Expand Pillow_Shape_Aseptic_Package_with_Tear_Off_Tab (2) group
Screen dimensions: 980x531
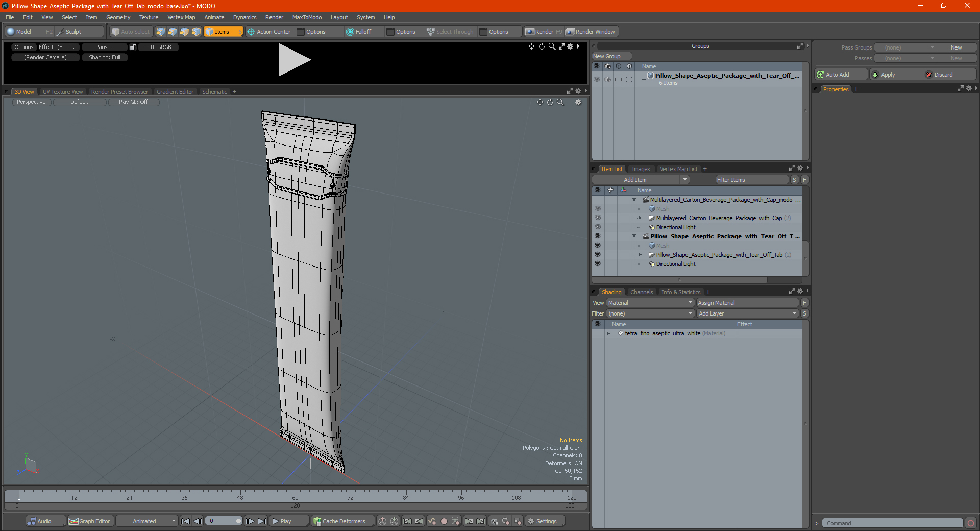[x=640, y=255]
